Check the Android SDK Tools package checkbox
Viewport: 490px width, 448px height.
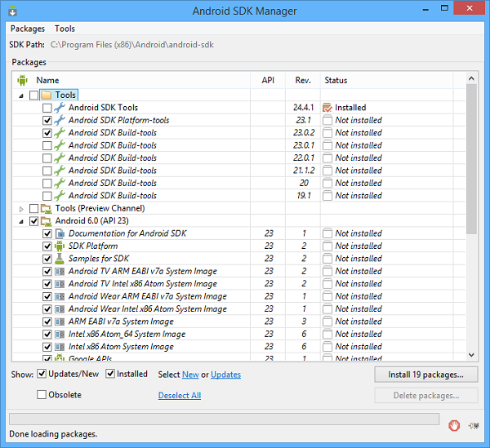[47, 108]
